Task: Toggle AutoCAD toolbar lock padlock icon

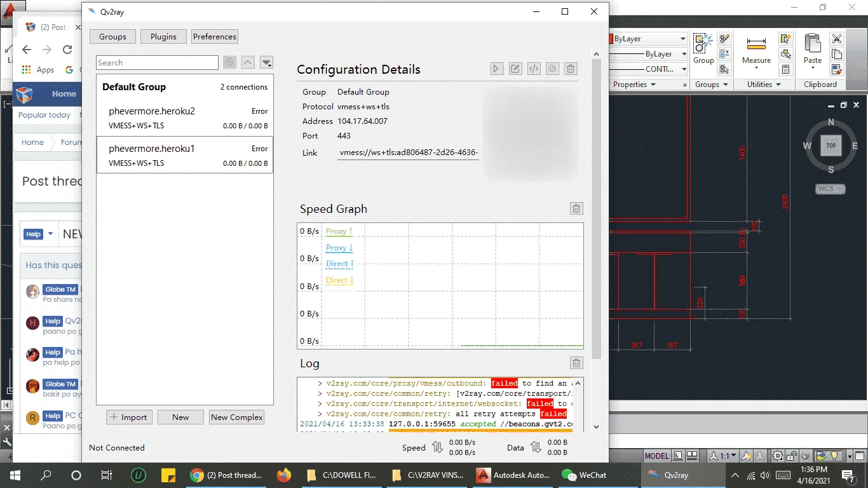Action: [x=792, y=456]
